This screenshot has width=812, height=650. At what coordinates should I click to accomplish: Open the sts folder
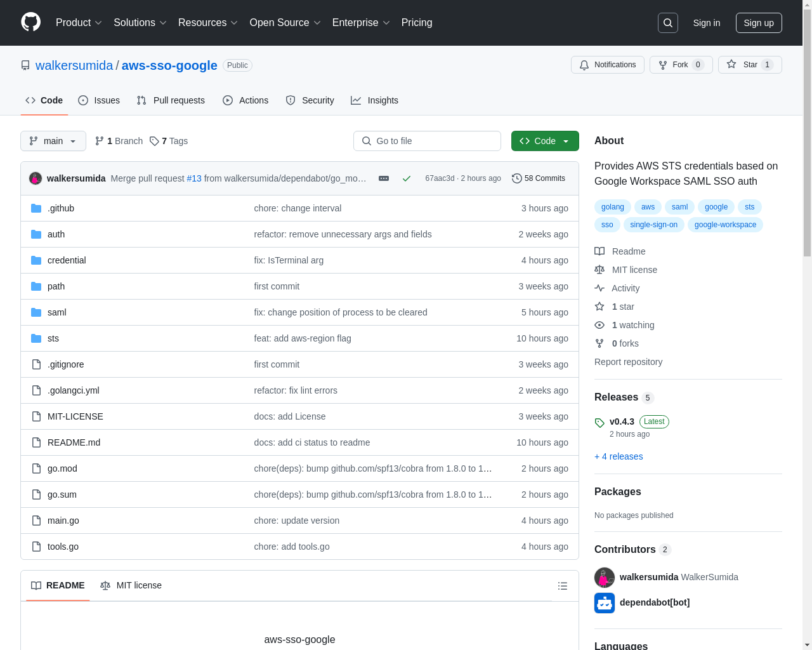53,338
